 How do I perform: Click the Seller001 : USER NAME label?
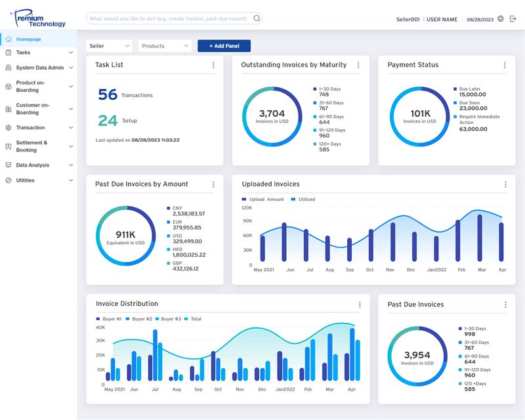coord(427,20)
